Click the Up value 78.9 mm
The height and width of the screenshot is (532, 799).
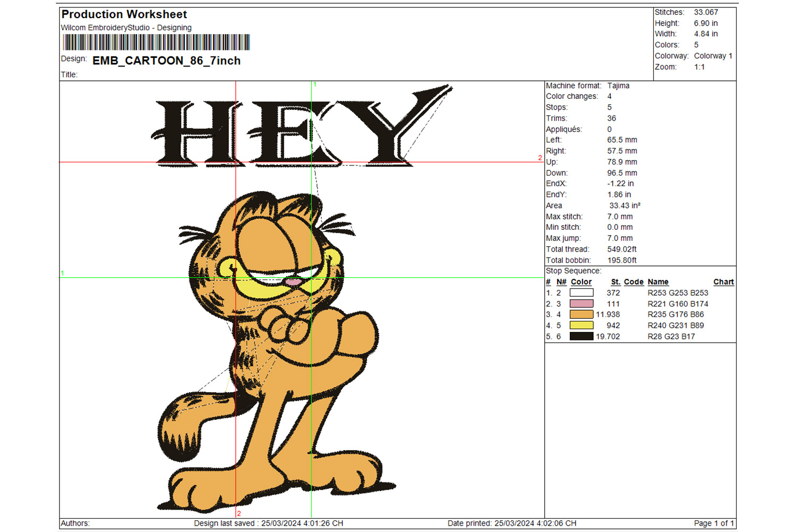pyautogui.click(x=622, y=162)
